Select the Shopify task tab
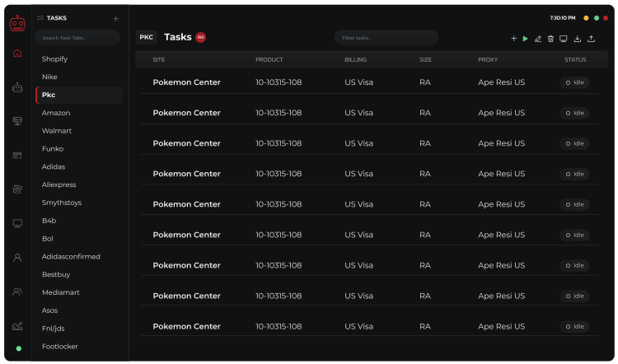Screen dimensions: 618x364 click(55, 59)
